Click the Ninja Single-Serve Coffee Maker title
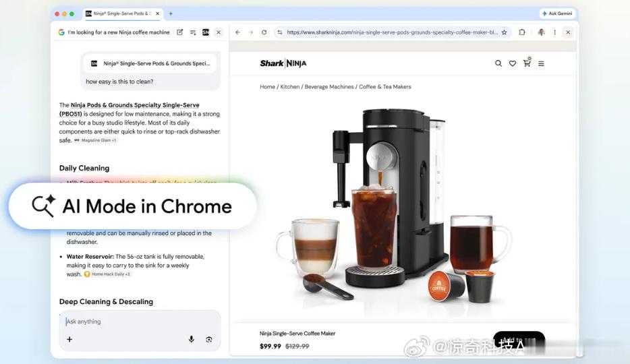This screenshot has height=364, width=630. pyautogui.click(x=297, y=334)
